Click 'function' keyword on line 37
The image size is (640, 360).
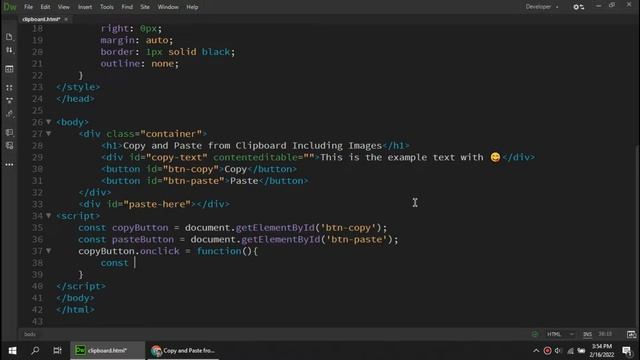[219, 251]
